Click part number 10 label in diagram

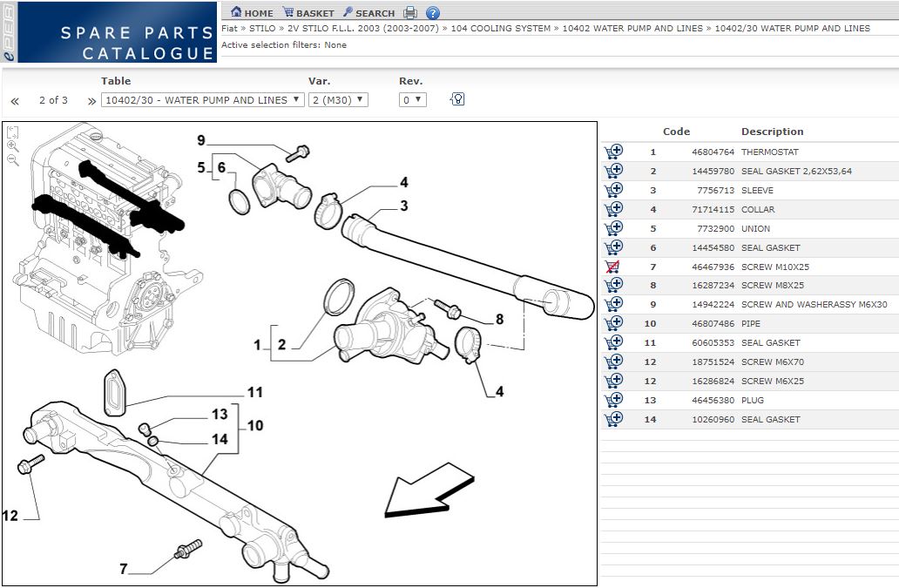(255, 425)
